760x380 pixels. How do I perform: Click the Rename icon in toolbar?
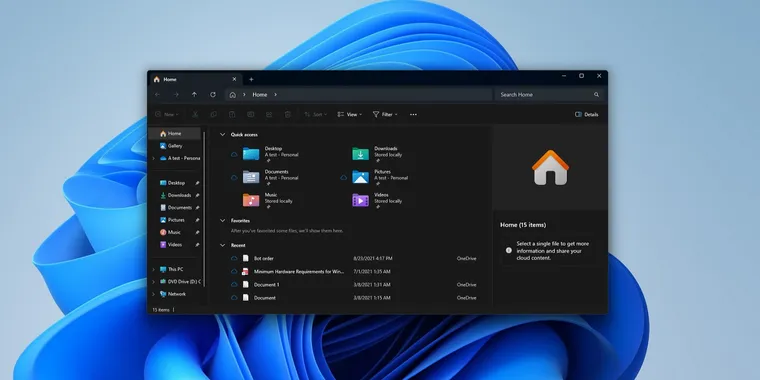(x=251, y=114)
